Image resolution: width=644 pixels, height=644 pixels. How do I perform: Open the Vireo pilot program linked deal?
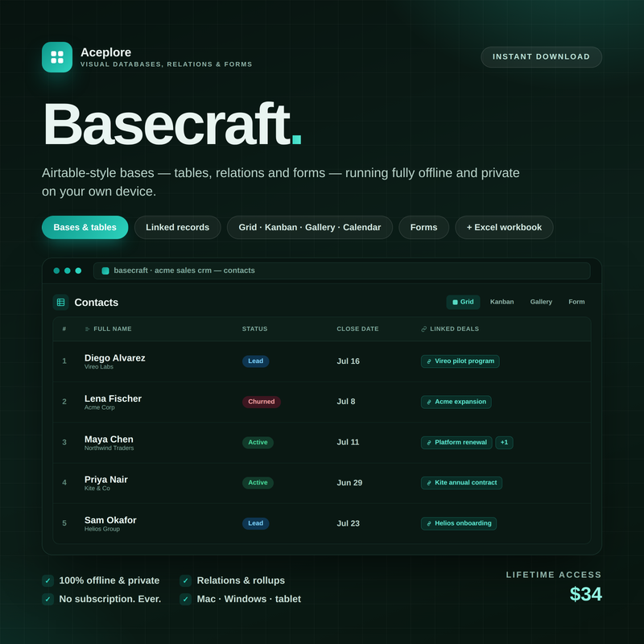coord(460,361)
